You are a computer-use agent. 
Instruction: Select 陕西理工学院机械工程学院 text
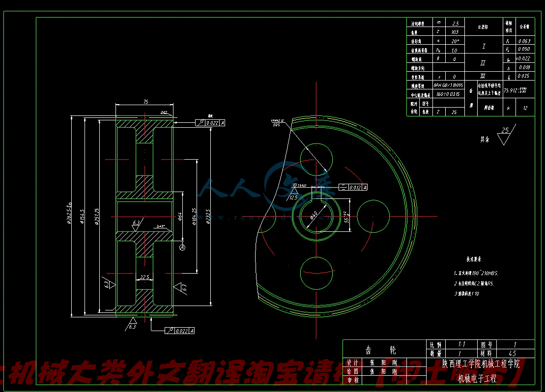tap(481, 364)
